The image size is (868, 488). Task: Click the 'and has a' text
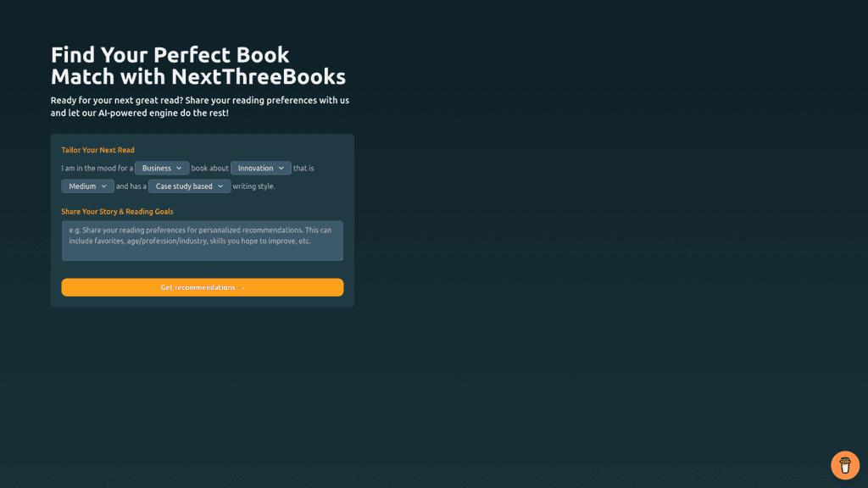click(x=131, y=186)
